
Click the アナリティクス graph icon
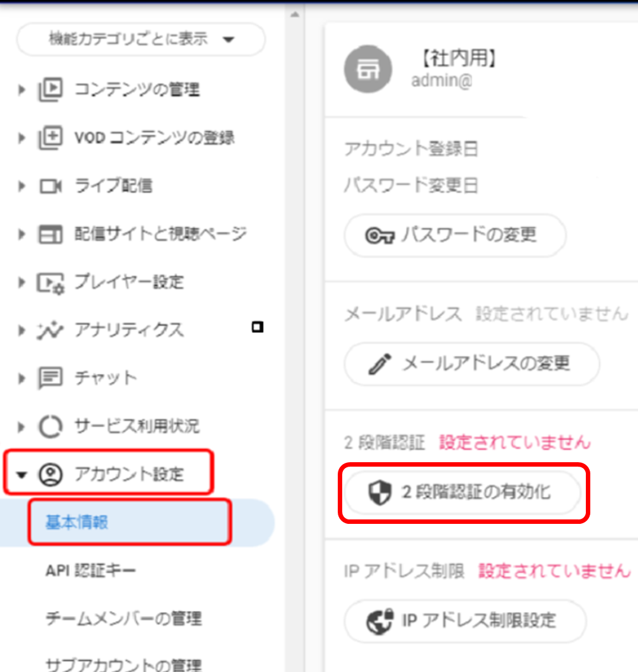pyautogui.click(x=51, y=329)
